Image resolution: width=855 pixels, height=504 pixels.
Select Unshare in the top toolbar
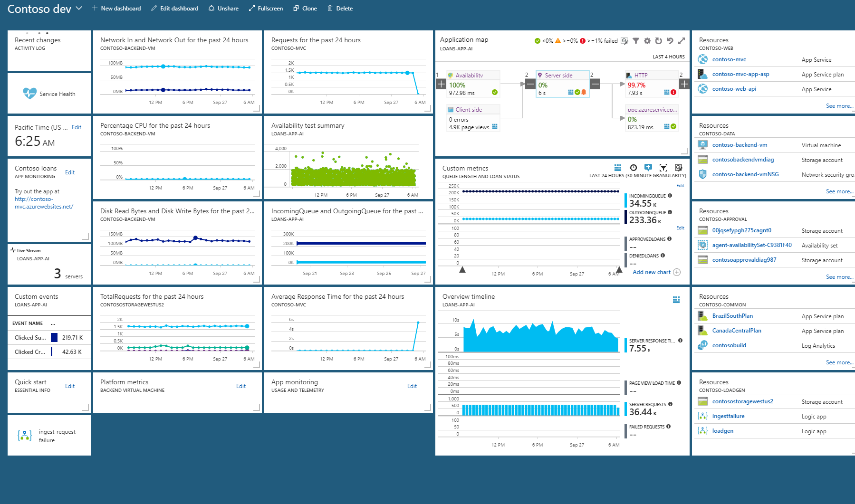[x=223, y=9]
